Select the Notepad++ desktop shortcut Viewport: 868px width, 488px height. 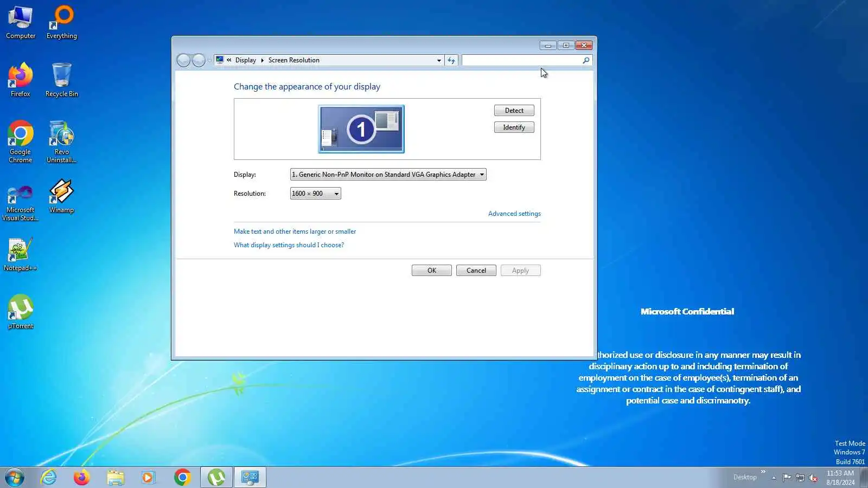[21, 254]
